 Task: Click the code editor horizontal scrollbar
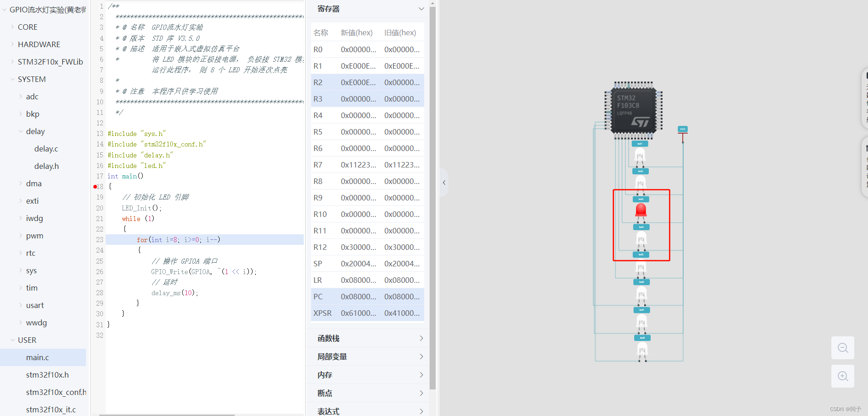[167, 415]
